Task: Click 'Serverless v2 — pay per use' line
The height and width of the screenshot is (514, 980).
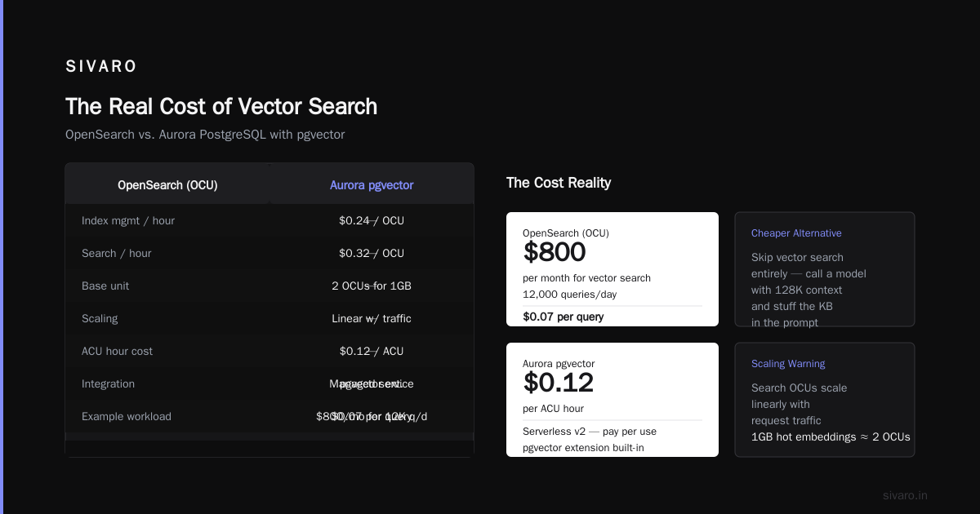Action: (590, 432)
